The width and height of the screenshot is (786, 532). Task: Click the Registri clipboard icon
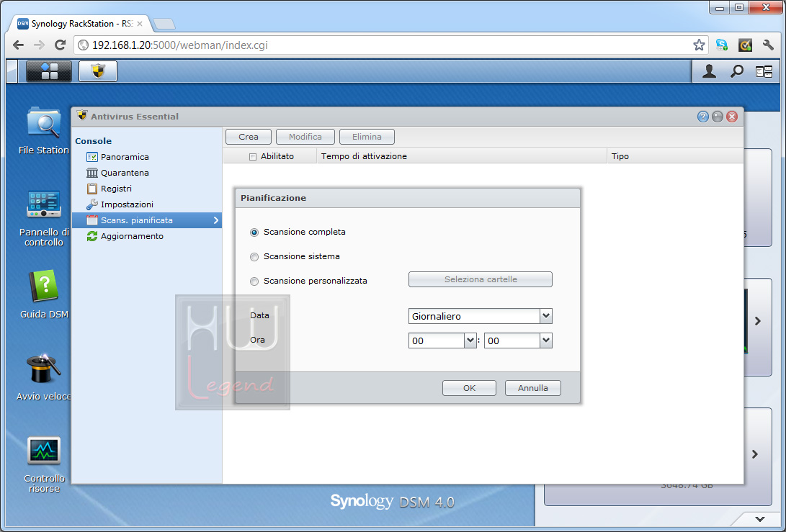click(91, 189)
